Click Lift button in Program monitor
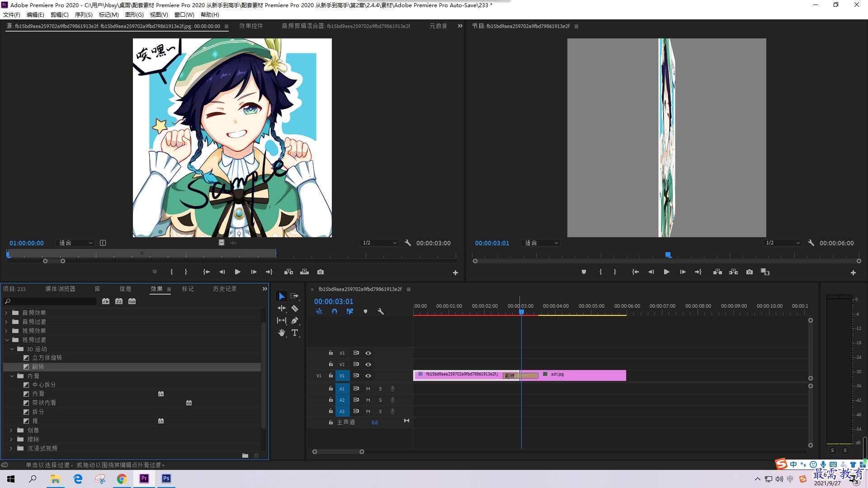 [x=717, y=272]
